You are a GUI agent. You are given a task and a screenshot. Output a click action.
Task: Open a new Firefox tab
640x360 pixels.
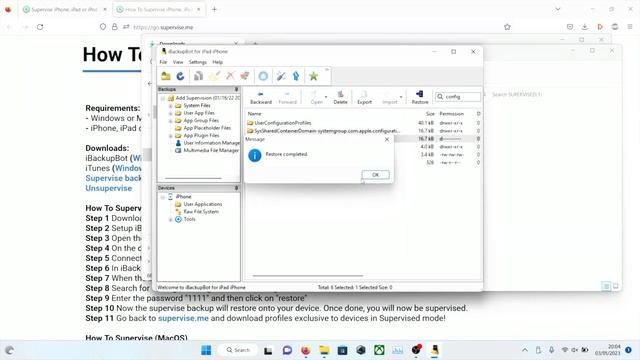214,9
